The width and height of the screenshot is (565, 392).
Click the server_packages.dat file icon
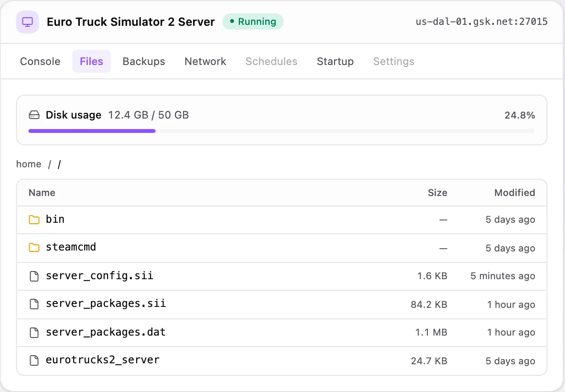click(x=34, y=332)
